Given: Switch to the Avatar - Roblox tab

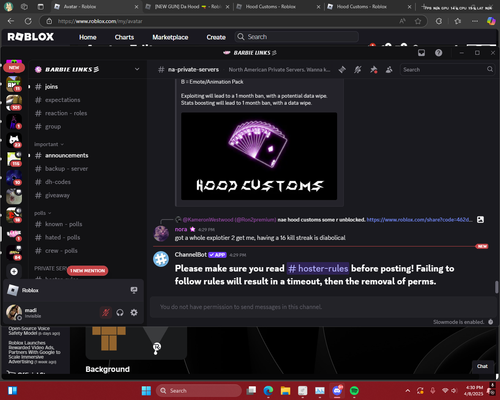Looking at the screenshot, I should coord(97,7).
